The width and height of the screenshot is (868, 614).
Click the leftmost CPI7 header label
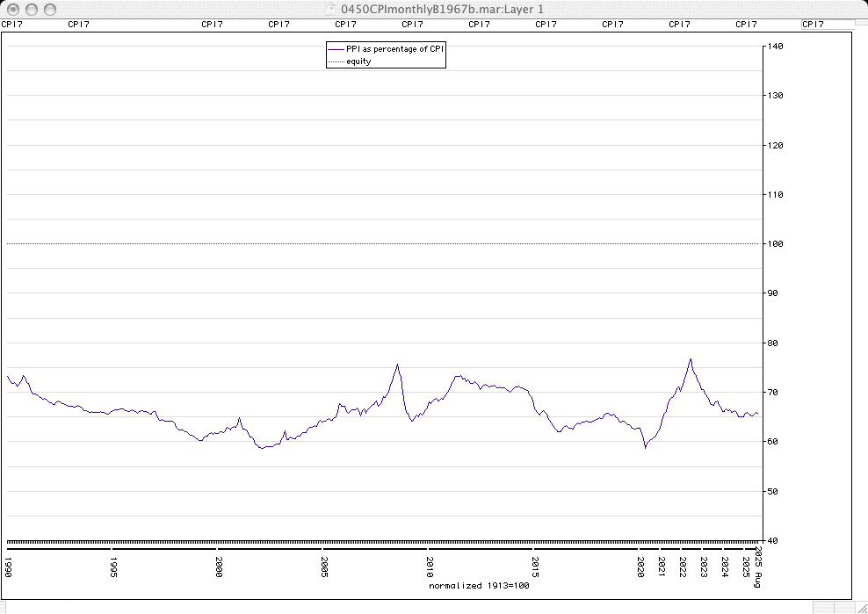pyautogui.click(x=11, y=25)
